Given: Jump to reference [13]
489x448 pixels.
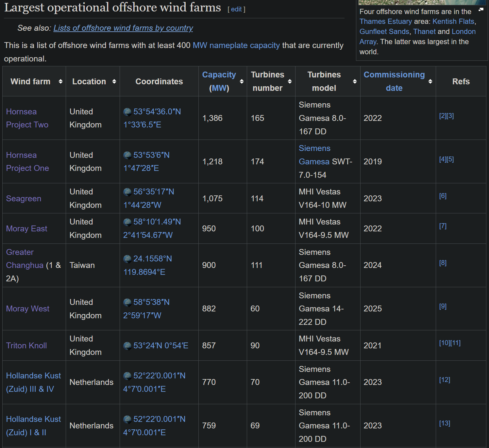Looking at the screenshot, I should pyautogui.click(x=445, y=423).
